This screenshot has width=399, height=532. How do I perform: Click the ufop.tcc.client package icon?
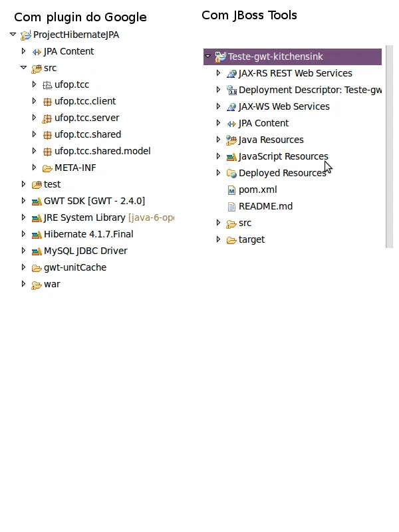(47, 102)
